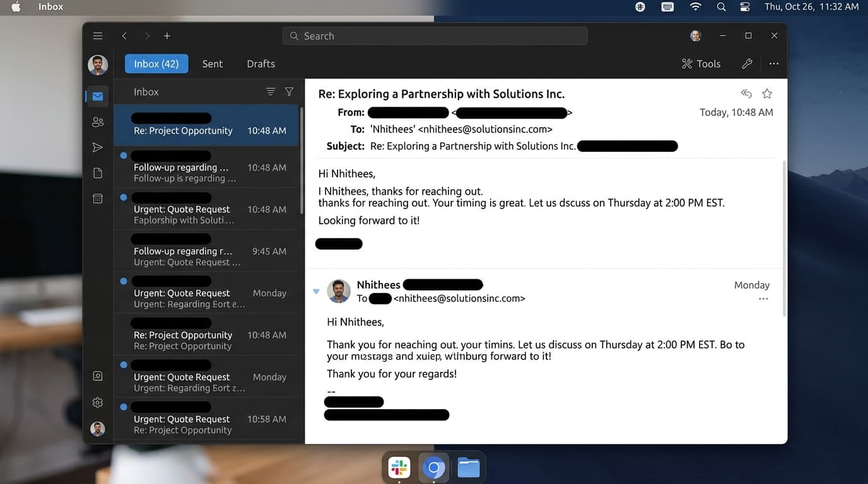This screenshot has height=484, width=868.
Task: Open the Chrome-like browser in dock
Action: point(433,468)
